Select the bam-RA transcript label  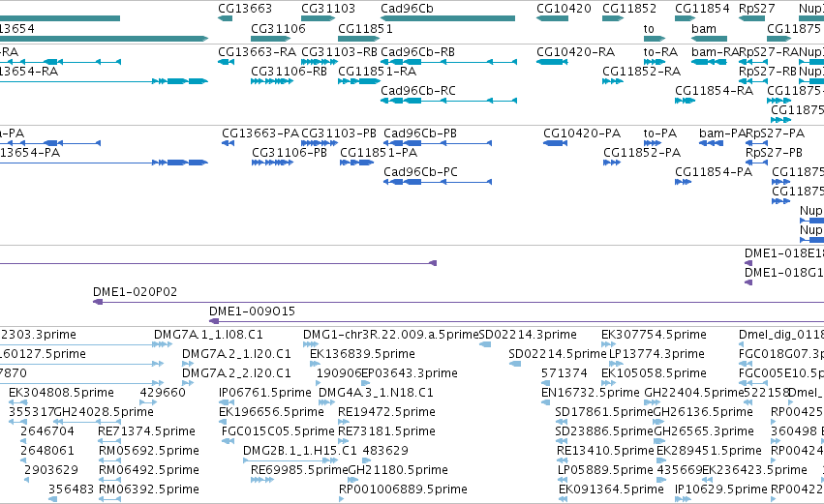pyautogui.click(x=716, y=52)
